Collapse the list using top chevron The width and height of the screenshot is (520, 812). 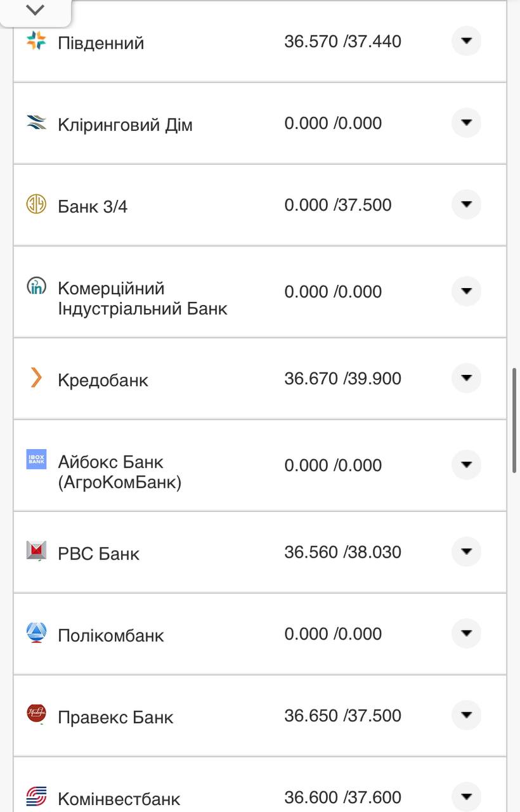coord(36,10)
